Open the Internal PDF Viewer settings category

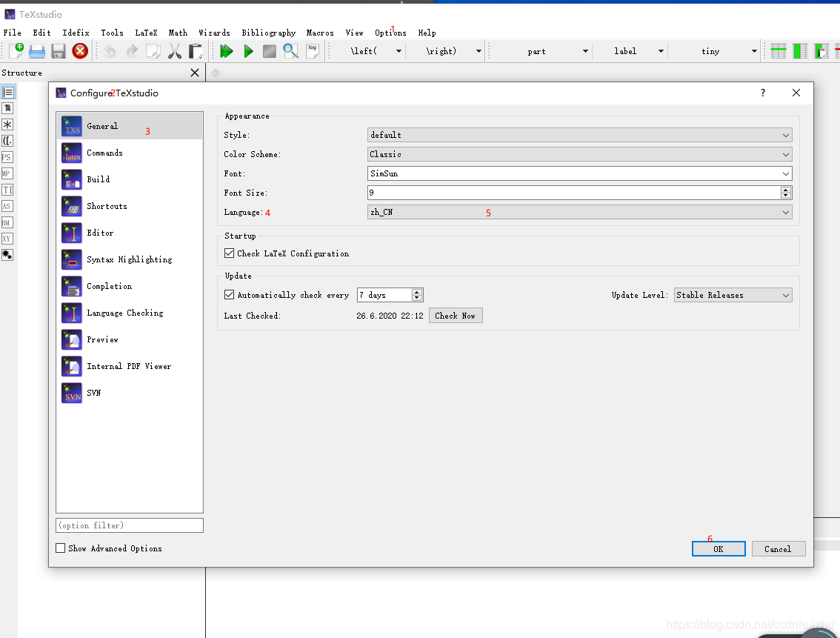pyautogui.click(x=130, y=366)
